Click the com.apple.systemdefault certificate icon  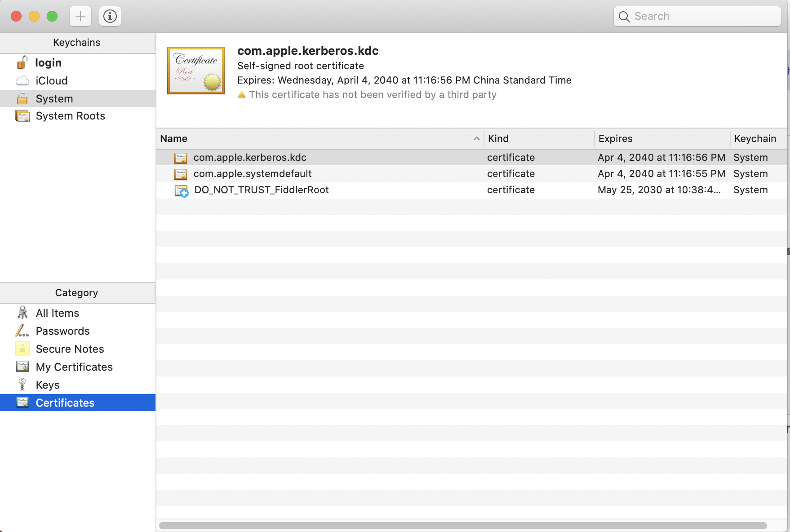tap(181, 174)
